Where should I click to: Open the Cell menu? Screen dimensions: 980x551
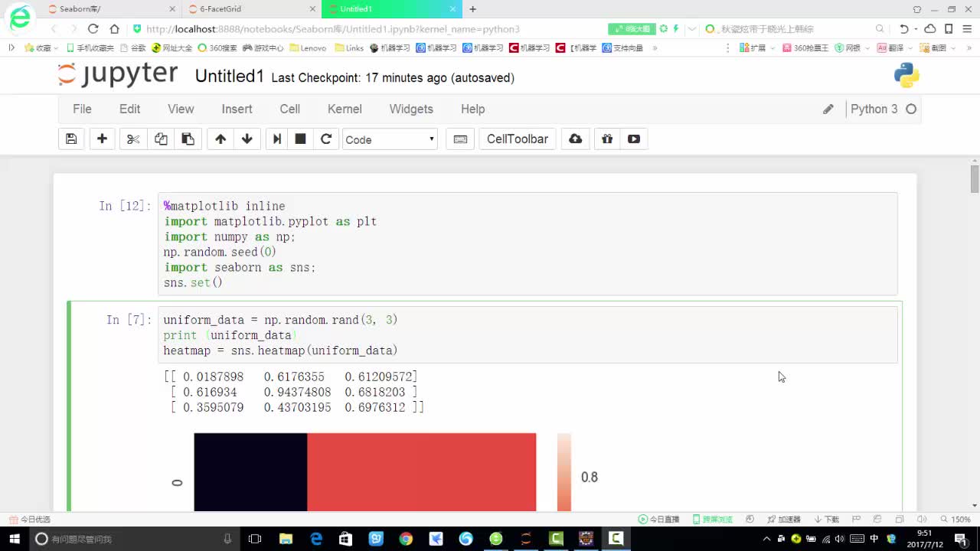289,109
